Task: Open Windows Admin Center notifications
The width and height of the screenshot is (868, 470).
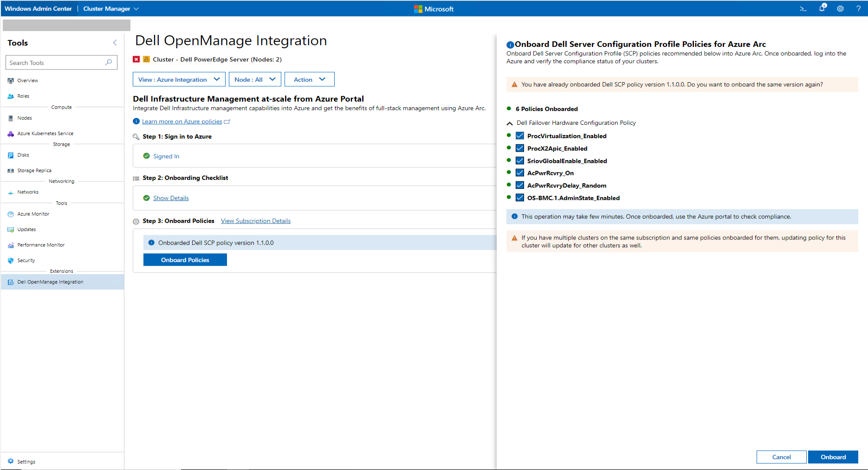Action: [x=822, y=8]
